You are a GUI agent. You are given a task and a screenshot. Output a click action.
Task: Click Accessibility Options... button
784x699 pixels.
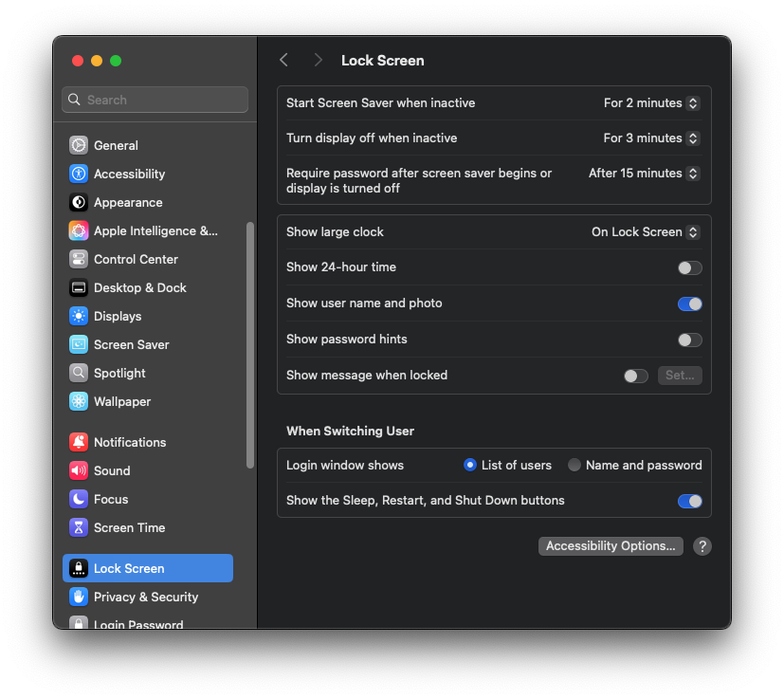611,546
